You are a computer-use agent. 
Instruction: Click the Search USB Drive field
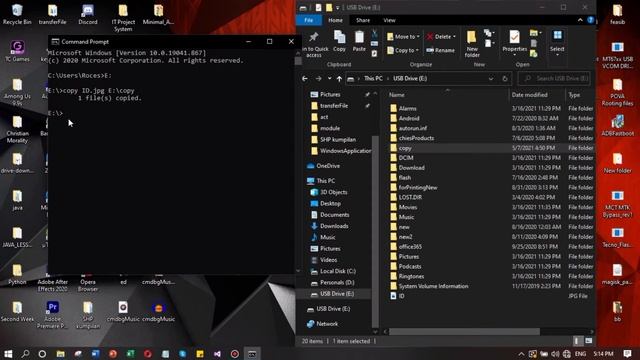554,78
